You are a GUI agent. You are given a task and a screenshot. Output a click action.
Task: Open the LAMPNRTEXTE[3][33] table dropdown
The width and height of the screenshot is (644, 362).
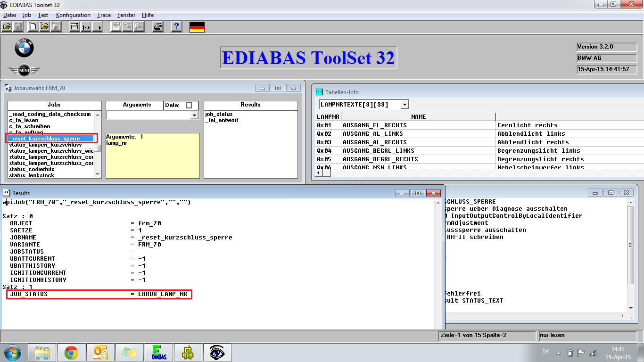pos(405,104)
